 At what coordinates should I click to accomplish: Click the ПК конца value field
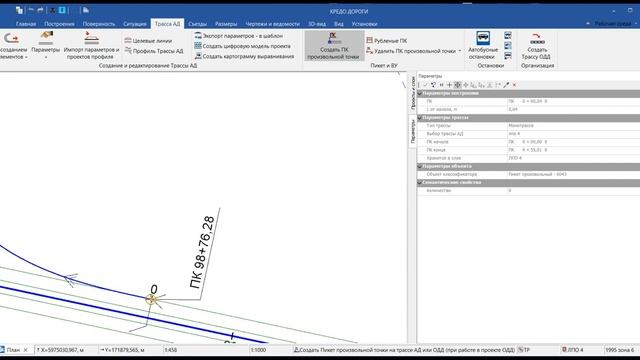pos(573,150)
